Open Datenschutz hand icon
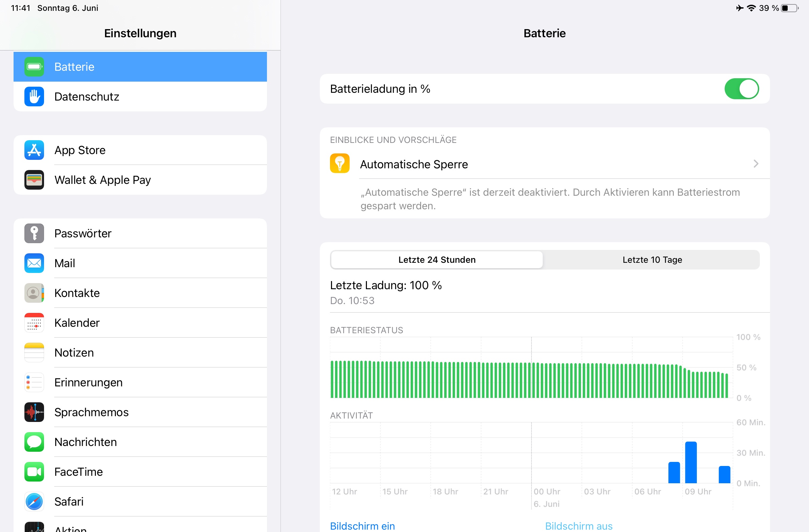809x532 pixels. [34, 97]
